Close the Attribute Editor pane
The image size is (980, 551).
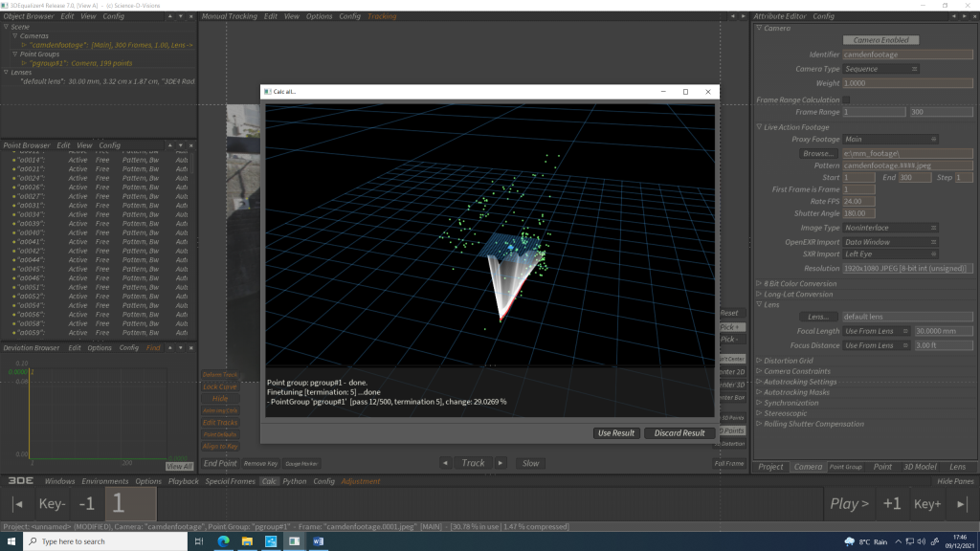click(974, 16)
